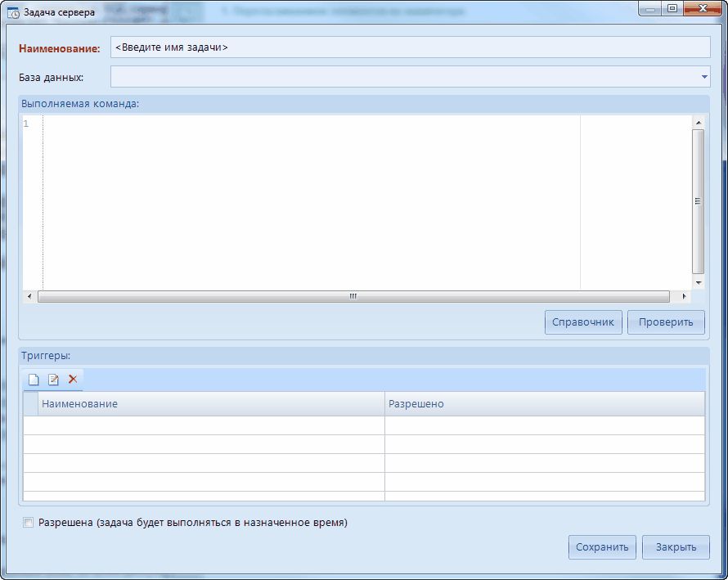This screenshot has width=728, height=580.
Task: Expand the 'База данных' dropdown arrow
Action: tap(704, 77)
